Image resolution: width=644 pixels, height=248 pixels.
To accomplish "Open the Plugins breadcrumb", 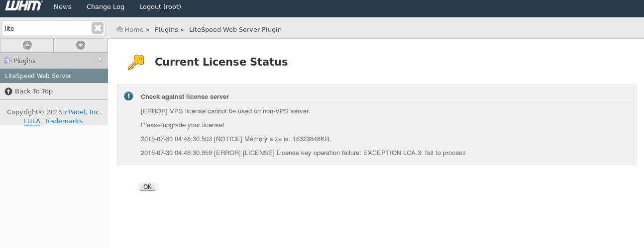I will (166, 30).
